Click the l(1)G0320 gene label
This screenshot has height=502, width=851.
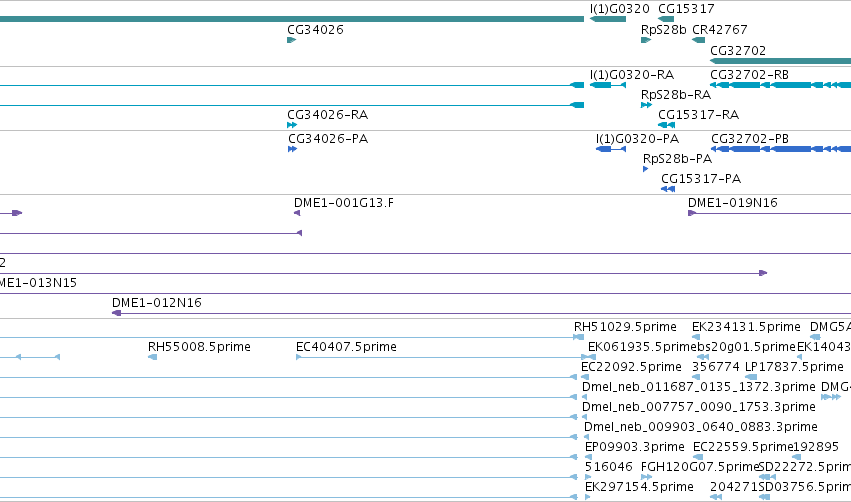(x=619, y=9)
